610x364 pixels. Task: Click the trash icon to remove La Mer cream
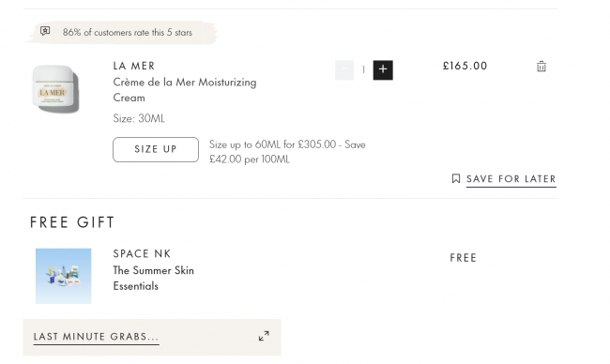[541, 66]
